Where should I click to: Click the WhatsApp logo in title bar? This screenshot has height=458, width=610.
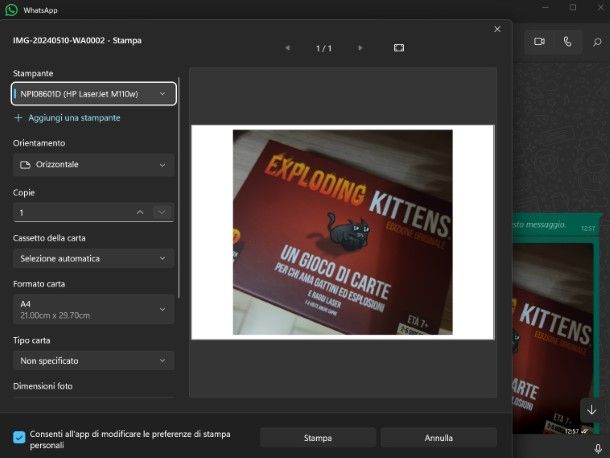tap(11, 10)
